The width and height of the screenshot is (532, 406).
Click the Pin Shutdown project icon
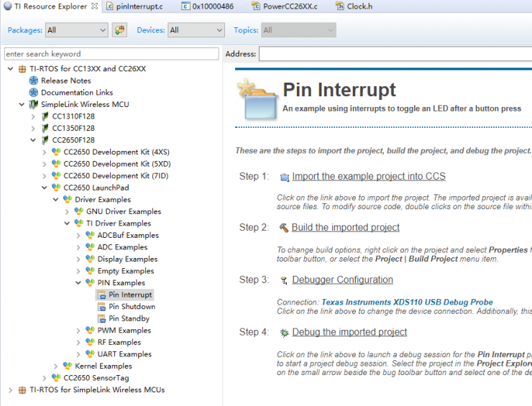point(102,307)
